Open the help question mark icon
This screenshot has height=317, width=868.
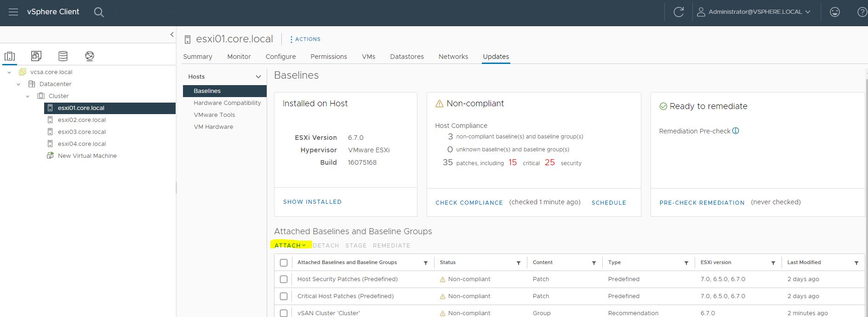pyautogui.click(x=862, y=12)
